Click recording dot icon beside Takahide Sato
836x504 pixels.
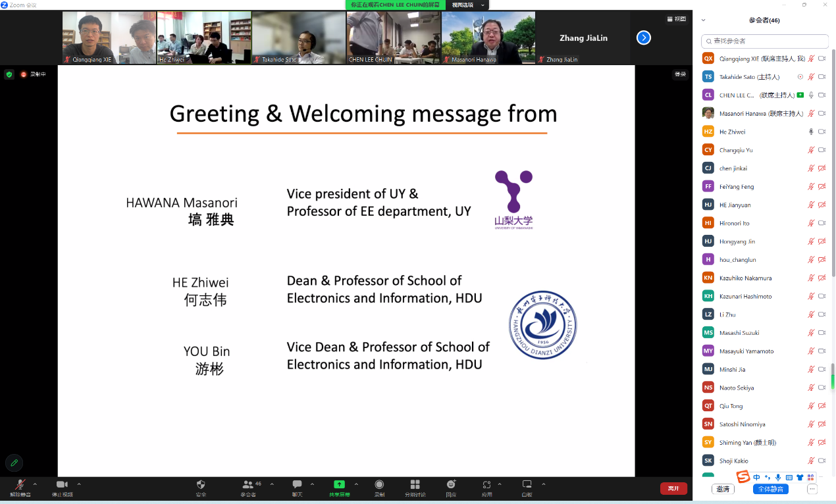(800, 77)
